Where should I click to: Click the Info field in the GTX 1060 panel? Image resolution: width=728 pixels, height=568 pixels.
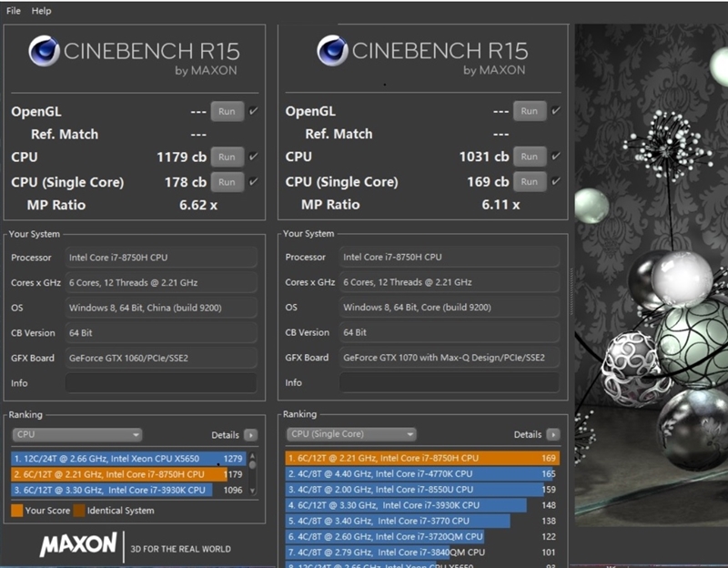[x=161, y=383]
